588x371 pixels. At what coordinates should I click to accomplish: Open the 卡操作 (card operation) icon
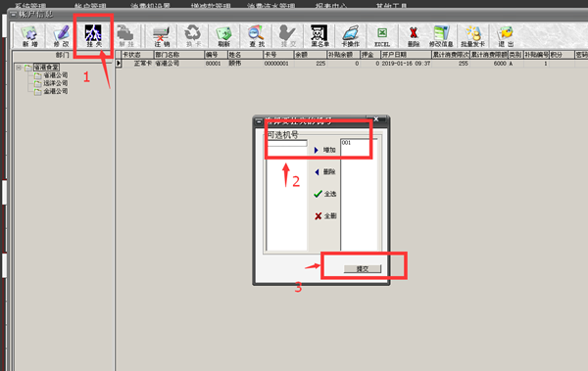pos(350,36)
